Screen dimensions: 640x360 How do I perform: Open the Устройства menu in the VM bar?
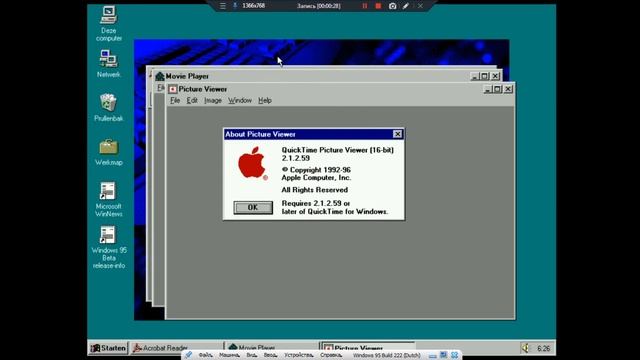coord(299,356)
